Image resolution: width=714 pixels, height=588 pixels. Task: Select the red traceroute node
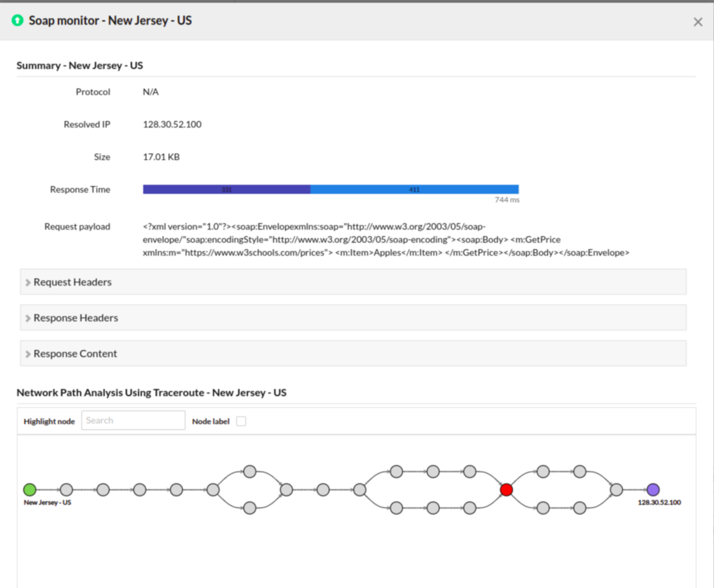tap(506, 490)
